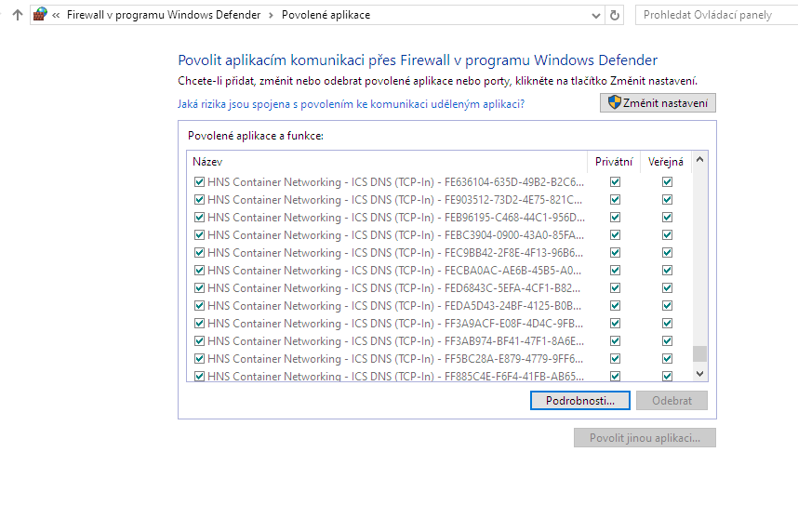Viewport: 798px width, 532px height.
Task: Toggle Veřejná checkbox for FEC9BB42-2F8E entry
Action: pos(667,252)
